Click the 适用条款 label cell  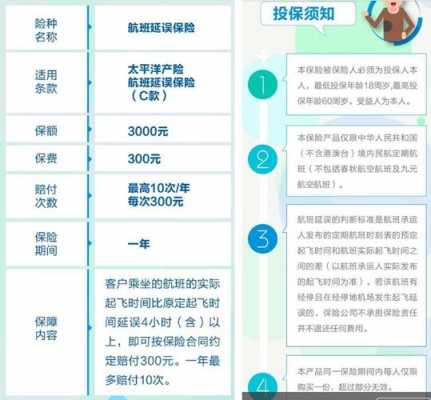(46, 83)
